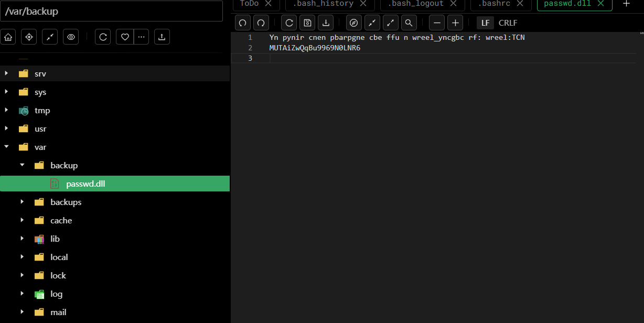
Task: Expand the sys folder arrow
Action: [x=6, y=92]
